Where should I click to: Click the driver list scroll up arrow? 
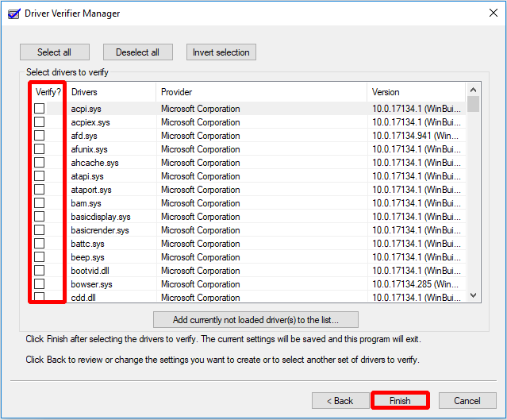pyautogui.click(x=473, y=90)
